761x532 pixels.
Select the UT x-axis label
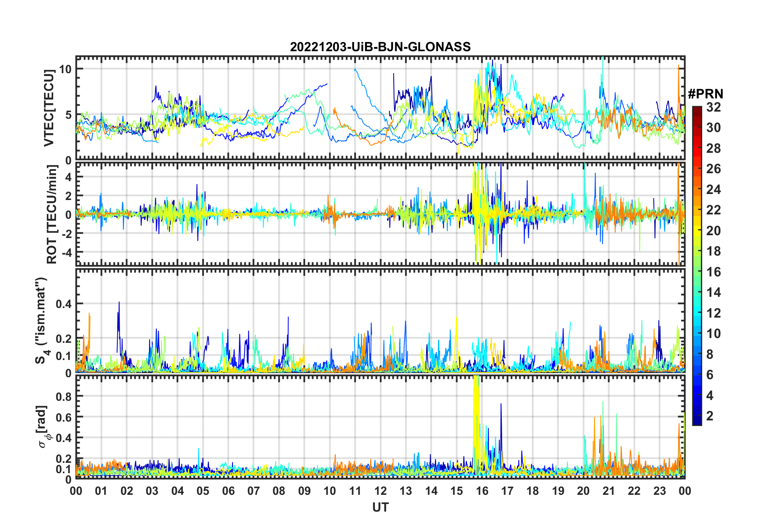tap(380, 507)
